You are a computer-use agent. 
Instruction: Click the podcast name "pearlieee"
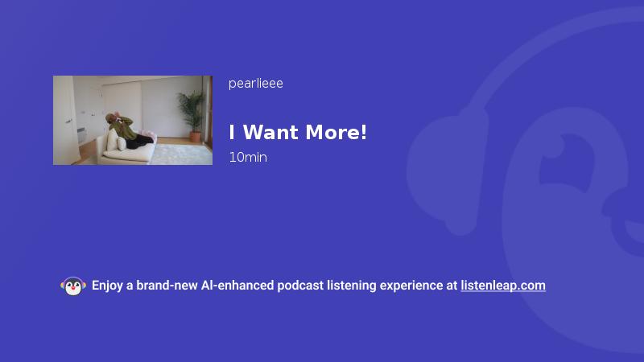[255, 84]
